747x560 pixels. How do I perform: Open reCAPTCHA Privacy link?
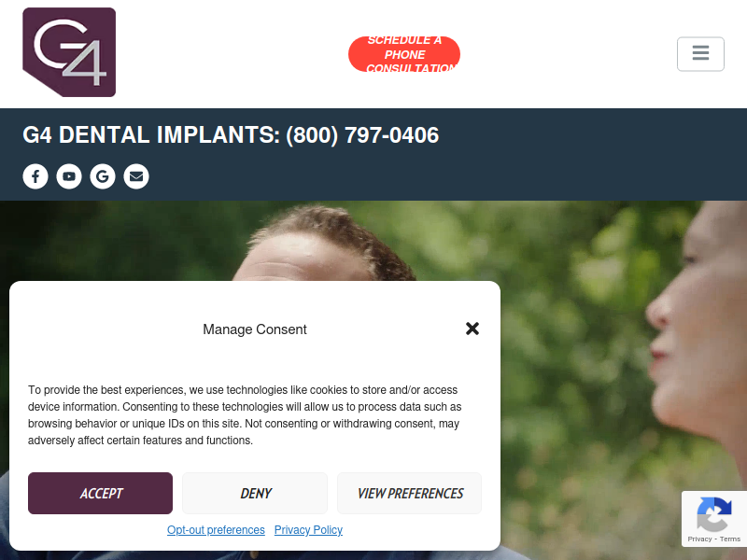click(x=699, y=539)
